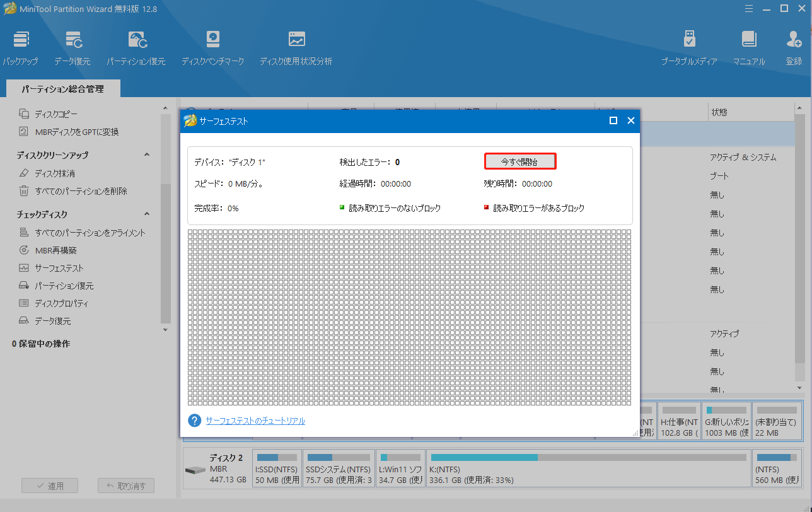Close the サーフェステスト dialog
812x512 pixels.
(630, 121)
